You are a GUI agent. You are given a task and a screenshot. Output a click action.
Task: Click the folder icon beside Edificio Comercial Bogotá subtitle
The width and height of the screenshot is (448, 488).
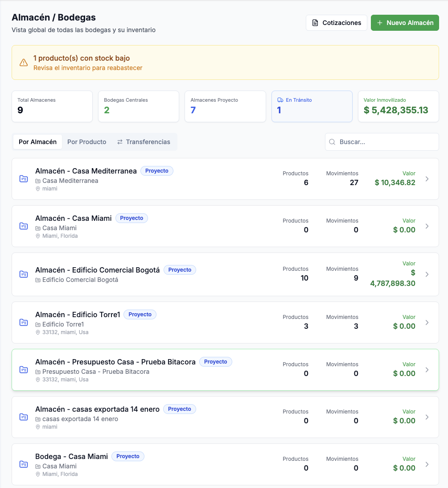coord(38,280)
